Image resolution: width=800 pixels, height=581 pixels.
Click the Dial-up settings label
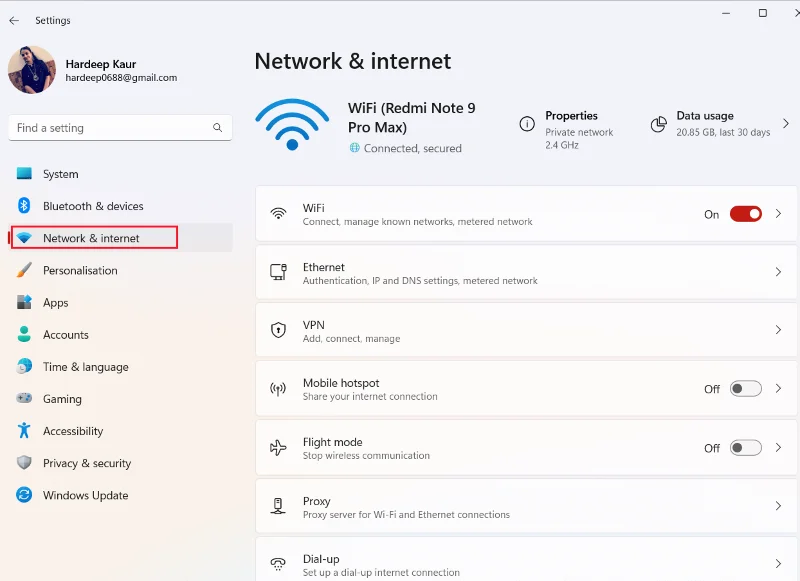pyautogui.click(x=321, y=559)
